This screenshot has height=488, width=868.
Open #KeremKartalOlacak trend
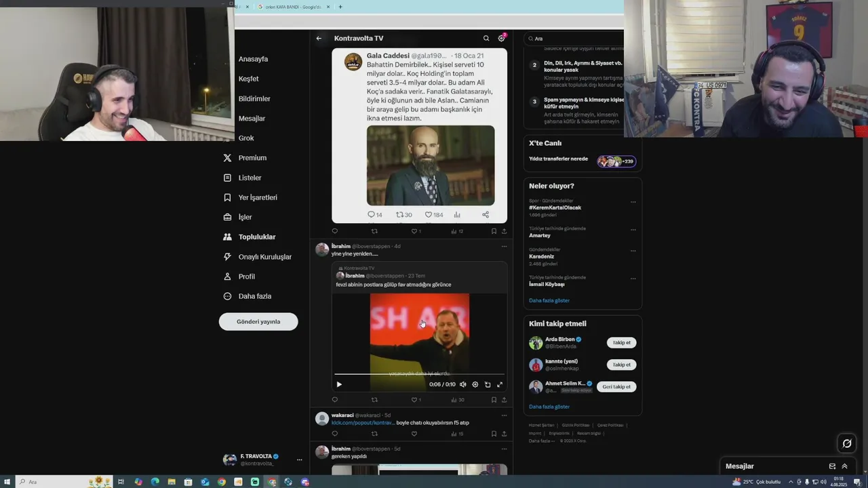[x=555, y=207]
